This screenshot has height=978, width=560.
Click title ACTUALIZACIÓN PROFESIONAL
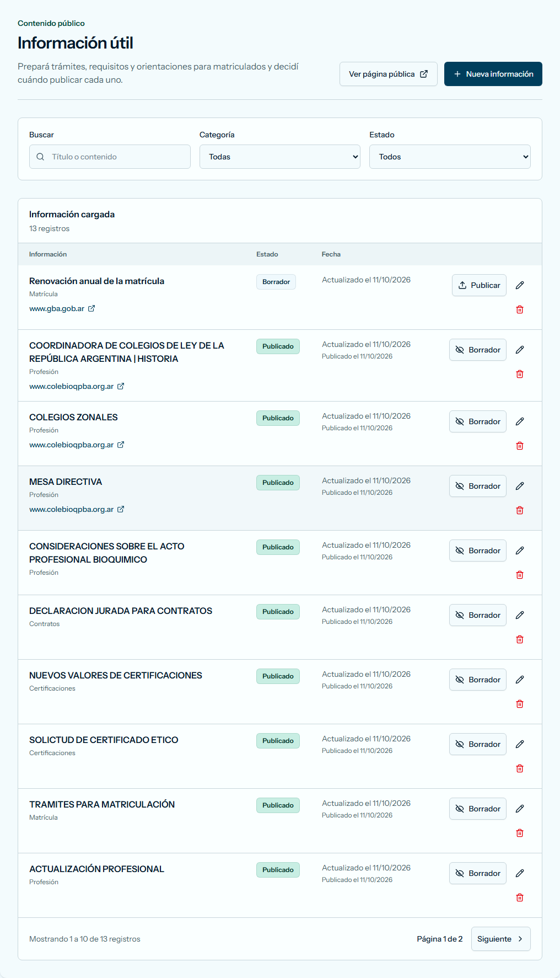tap(96, 869)
